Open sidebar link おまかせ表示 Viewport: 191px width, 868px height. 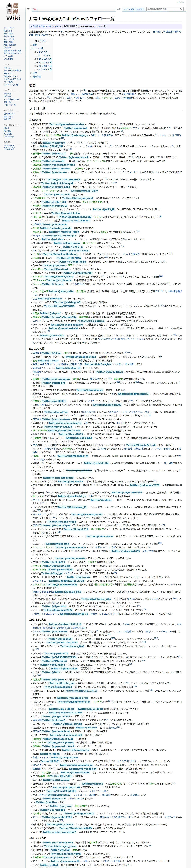(x=9, y=36)
